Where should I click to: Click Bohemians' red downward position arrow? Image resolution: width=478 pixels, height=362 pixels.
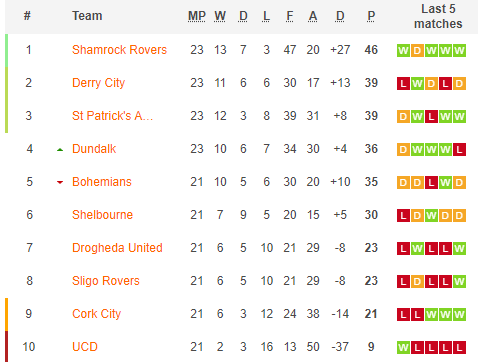[x=60, y=182]
